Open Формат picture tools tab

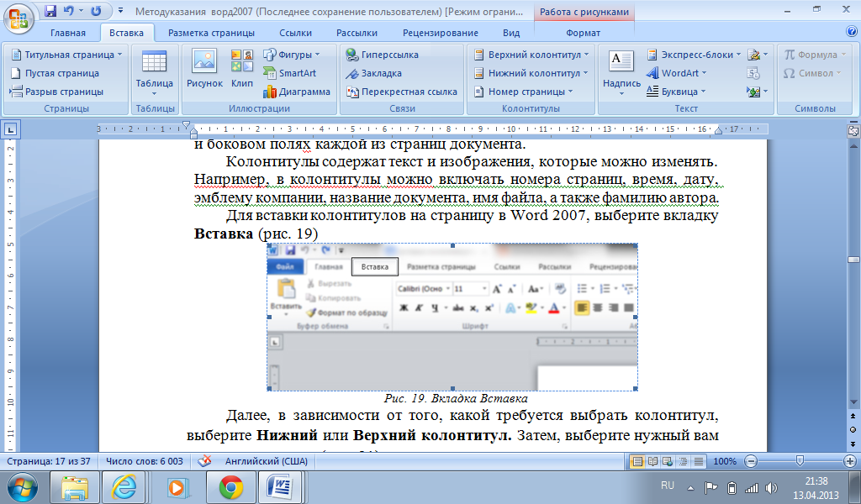click(x=584, y=33)
